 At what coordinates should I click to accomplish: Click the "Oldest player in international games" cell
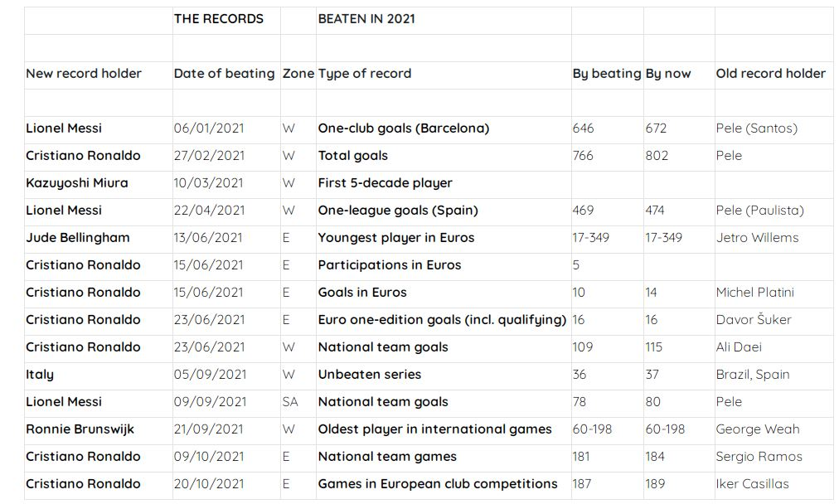click(x=435, y=429)
